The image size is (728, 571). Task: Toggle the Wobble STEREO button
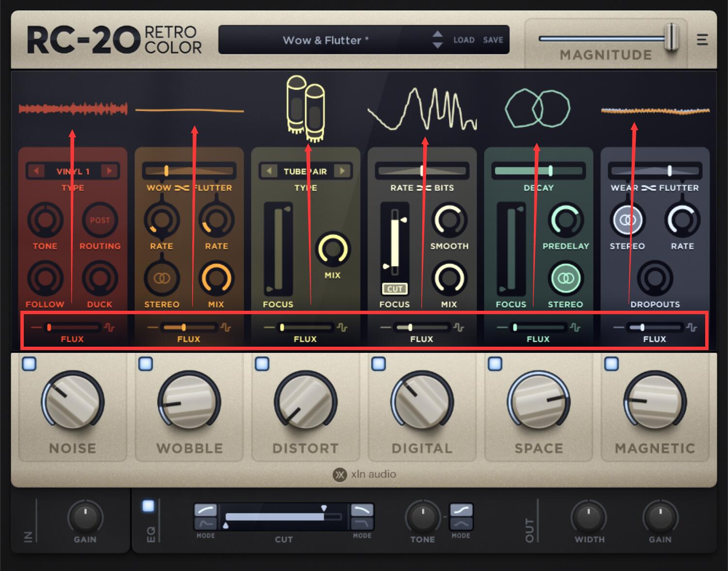pos(162,279)
